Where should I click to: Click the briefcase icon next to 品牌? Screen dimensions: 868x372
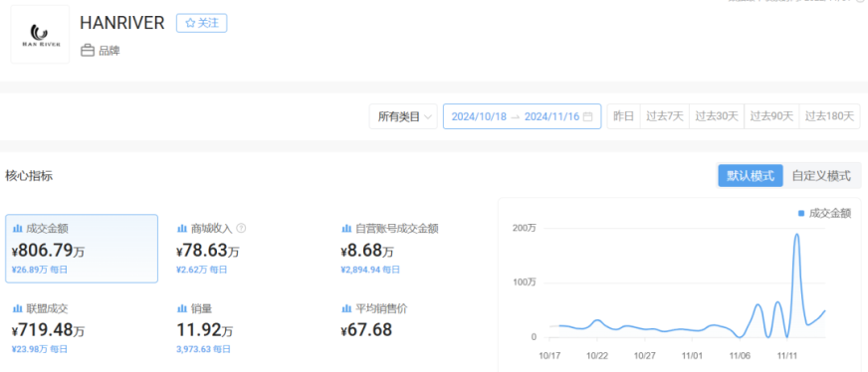click(x=88, y=52)
